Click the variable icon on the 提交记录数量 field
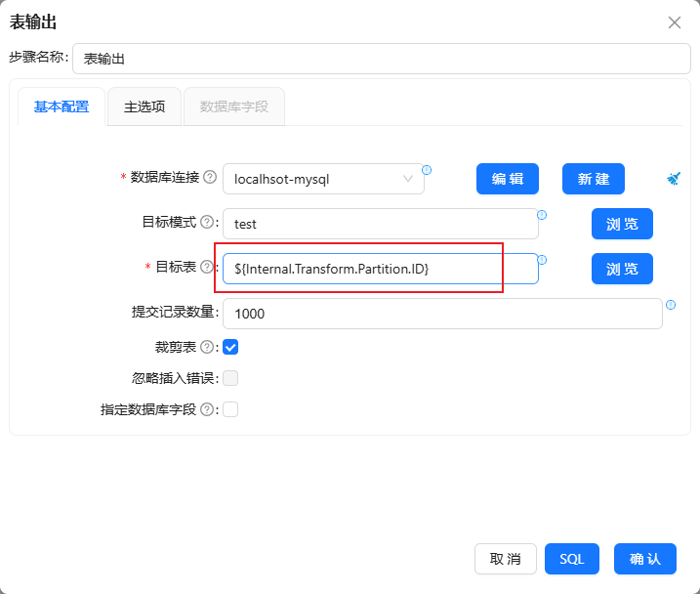This screenshot has width=700, height=594. pyautogui.click(x=671, y=304)
